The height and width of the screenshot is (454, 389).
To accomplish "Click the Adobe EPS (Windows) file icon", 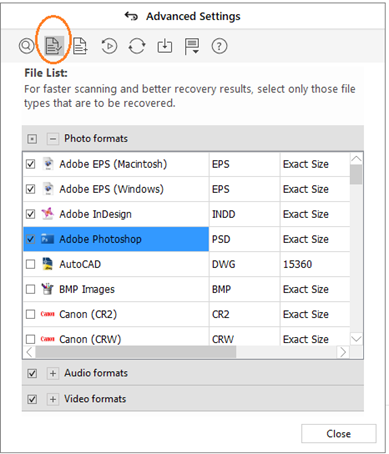I will pyautogui.click(x=48, y=189).
